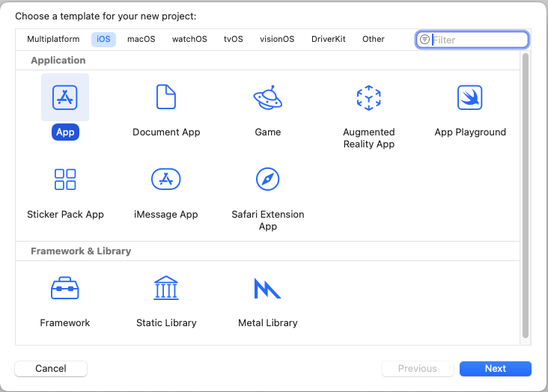Choose the App Playground Swift icon
The width and height of the screenshot is (548, 392).
click(469, 97)
